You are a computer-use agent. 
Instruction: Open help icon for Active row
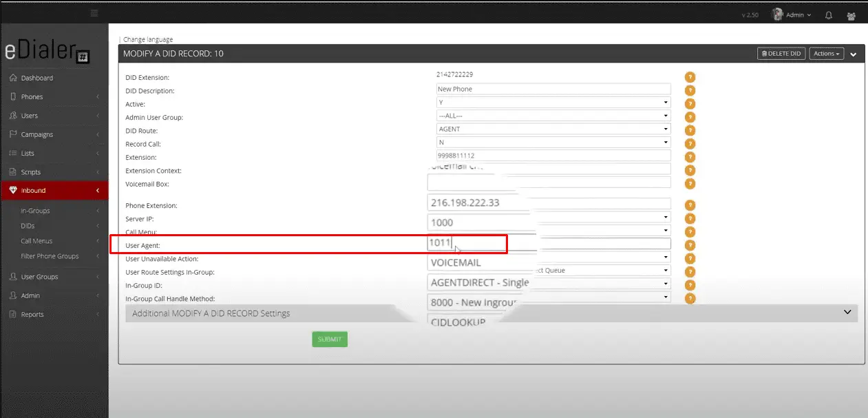tap(690, 104)
